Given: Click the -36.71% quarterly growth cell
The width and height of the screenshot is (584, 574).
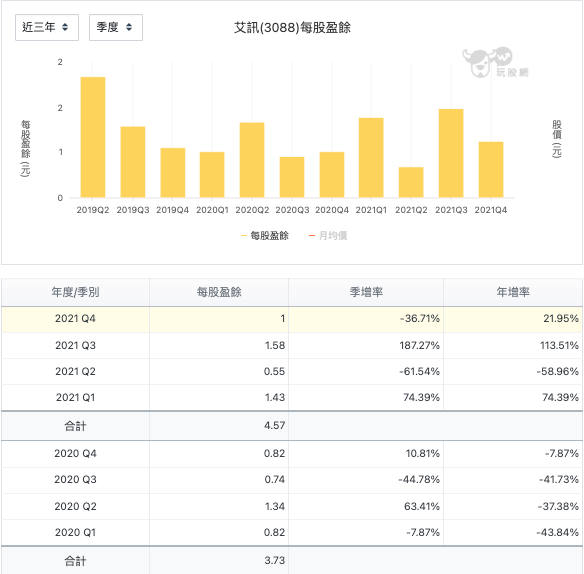Looking at the screenshot, I should tap(366, 319).
